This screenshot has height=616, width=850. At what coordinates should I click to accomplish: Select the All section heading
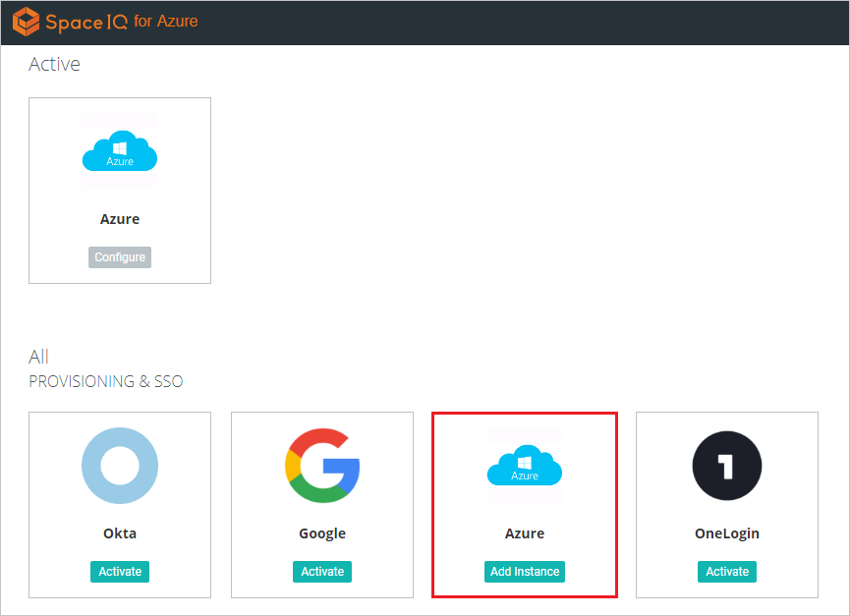[38, 357]
